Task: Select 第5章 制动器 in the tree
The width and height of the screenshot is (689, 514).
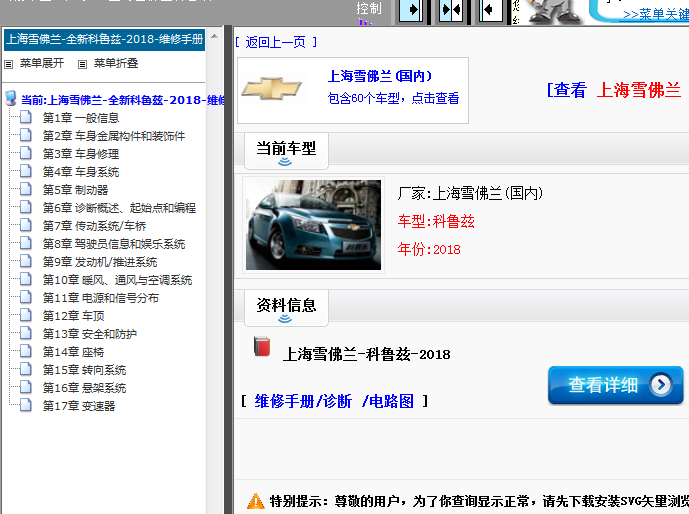Action: (75, 190)
